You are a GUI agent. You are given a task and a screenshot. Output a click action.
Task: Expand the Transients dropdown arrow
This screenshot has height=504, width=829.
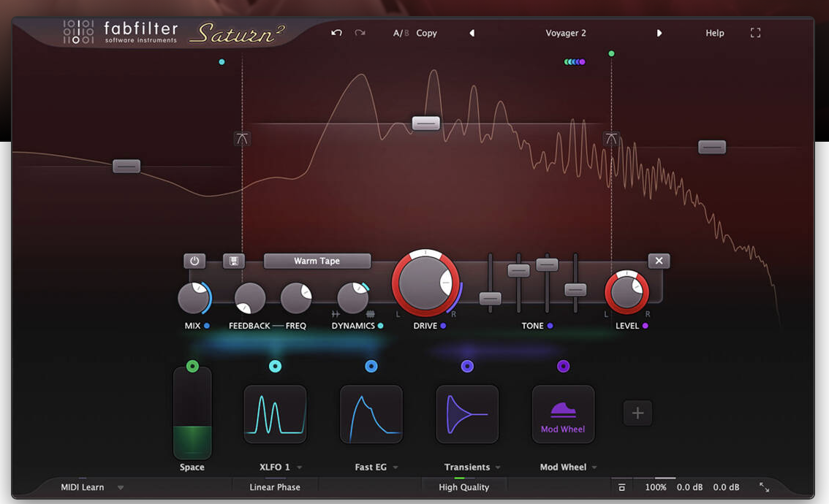tap(498, 467)
